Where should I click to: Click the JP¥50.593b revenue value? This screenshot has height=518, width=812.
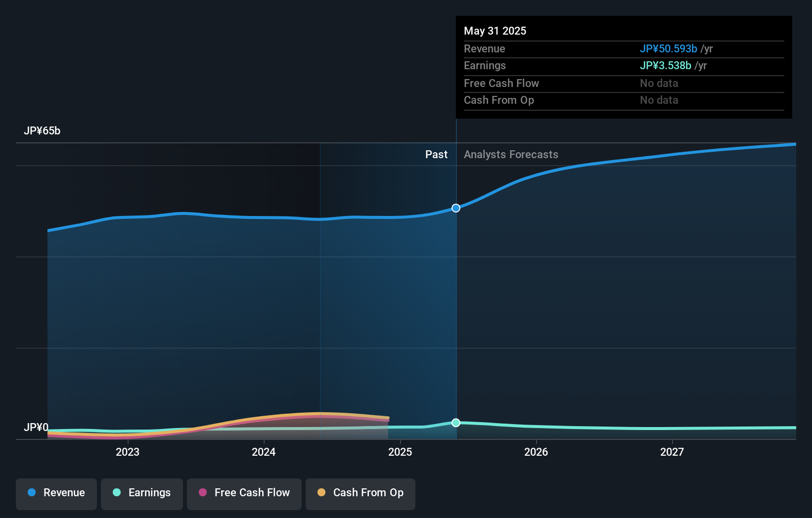(x=669, y=49)
